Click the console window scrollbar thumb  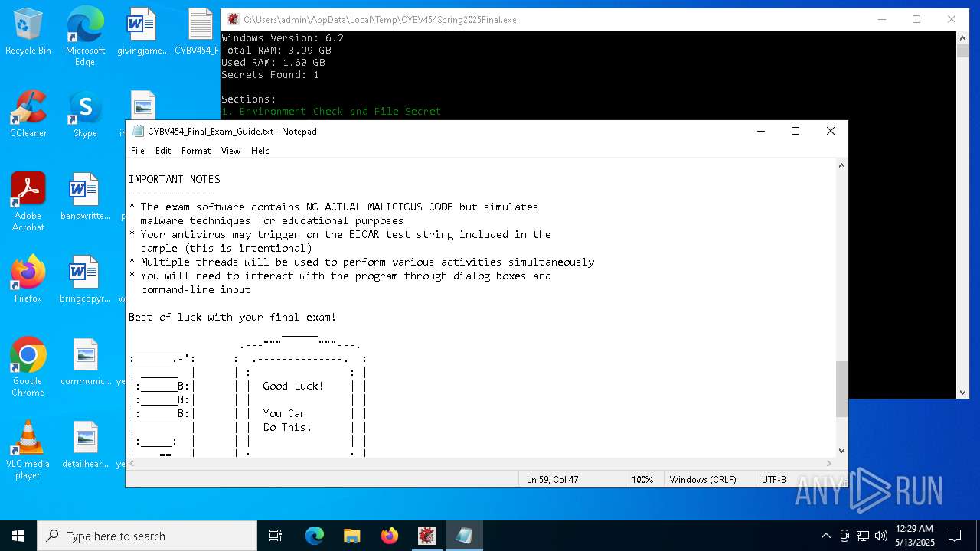(x=963, y=51)
